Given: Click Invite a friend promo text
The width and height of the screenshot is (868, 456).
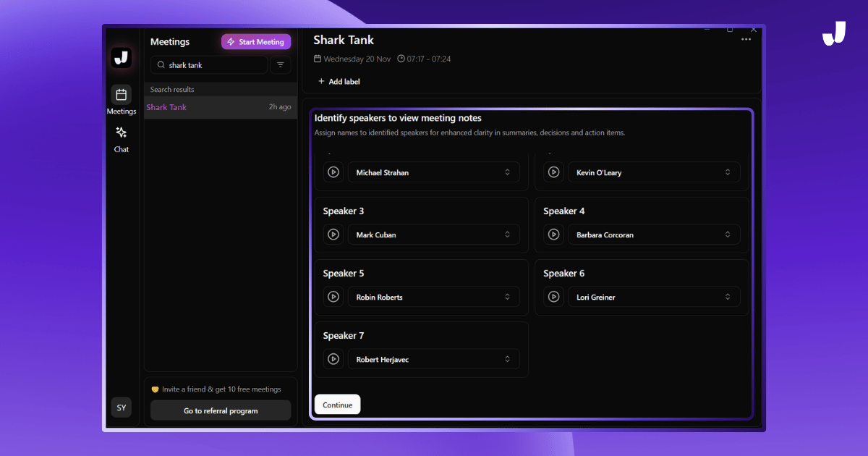Looking at the screenshot, I should pos(216,389).
